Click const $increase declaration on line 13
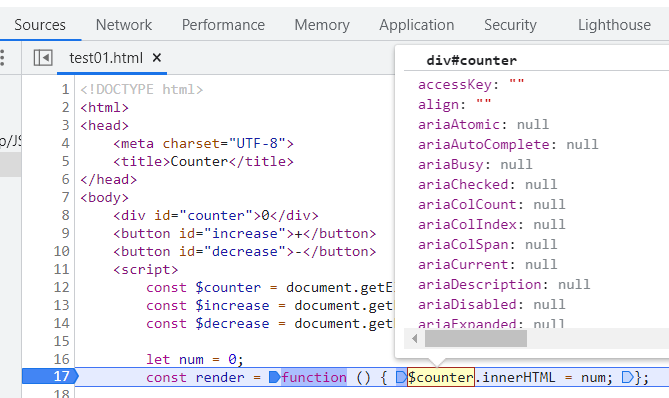Image resolution: width=669 pixels, height=398 pixels. [270, 305]
